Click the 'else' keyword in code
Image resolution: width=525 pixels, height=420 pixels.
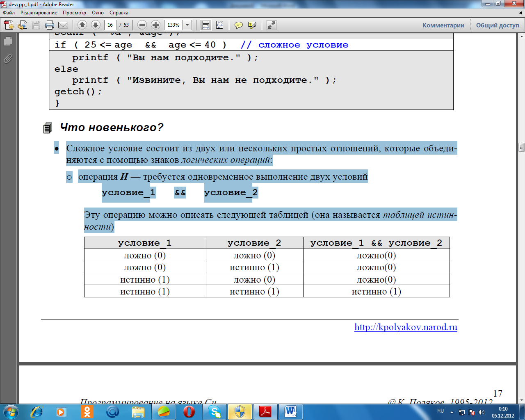[x=66, y=69]
